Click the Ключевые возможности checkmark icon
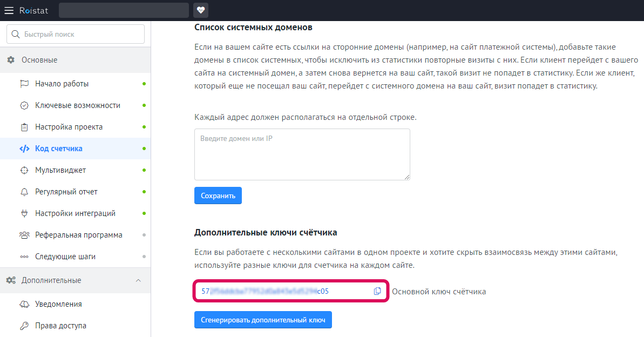644x337 pixels. [24, 105]
